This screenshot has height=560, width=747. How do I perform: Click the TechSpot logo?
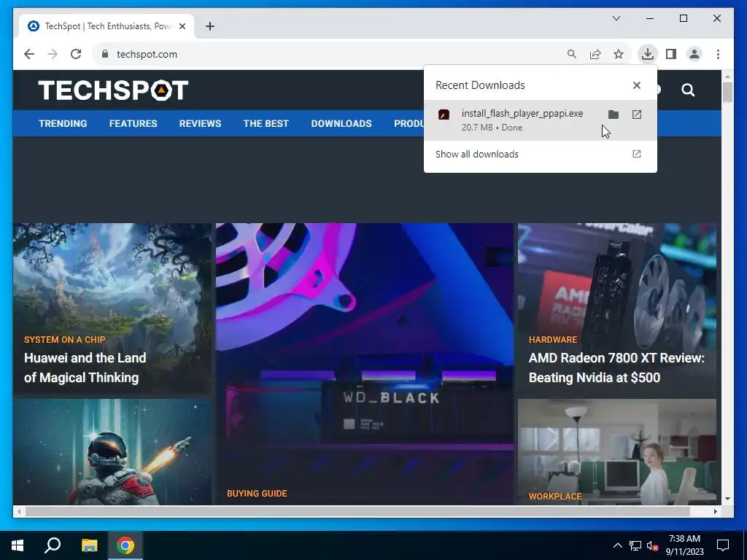tap(113, 90)
